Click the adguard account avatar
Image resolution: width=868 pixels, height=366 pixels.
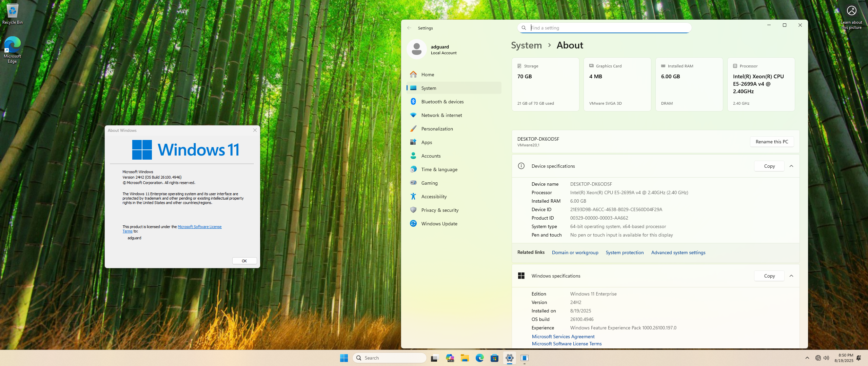point(417,49)
